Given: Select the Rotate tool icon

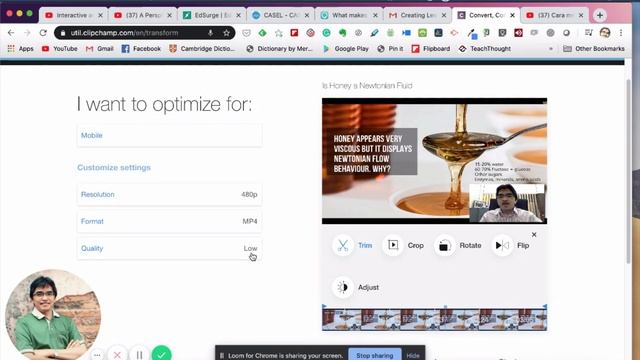Looking at the screenshot, I should pos(444,245).
